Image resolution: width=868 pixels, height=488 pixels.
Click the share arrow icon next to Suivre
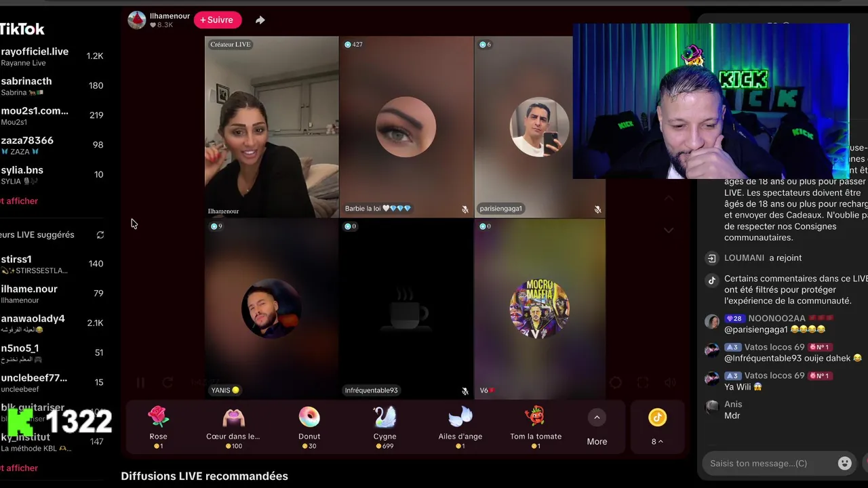tap(260, 20)
